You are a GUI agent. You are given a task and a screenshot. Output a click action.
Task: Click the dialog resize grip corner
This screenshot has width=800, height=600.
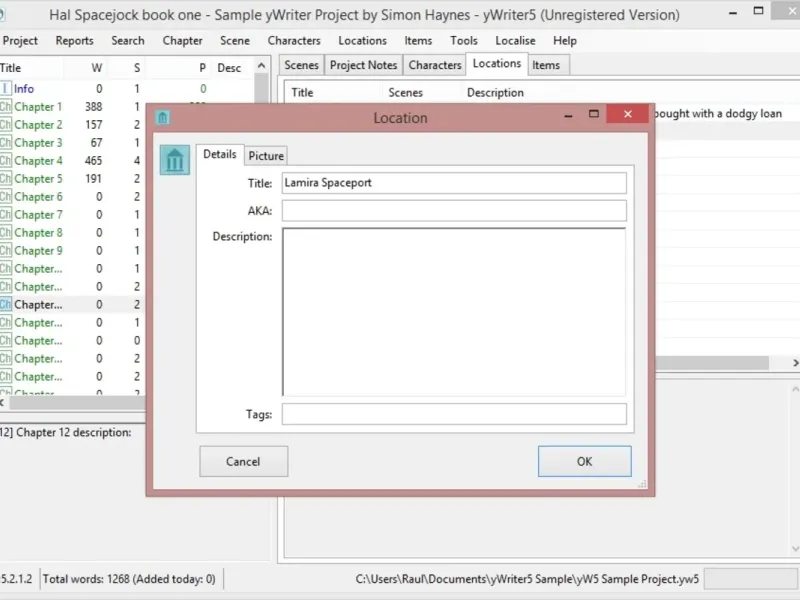point(642,484)
